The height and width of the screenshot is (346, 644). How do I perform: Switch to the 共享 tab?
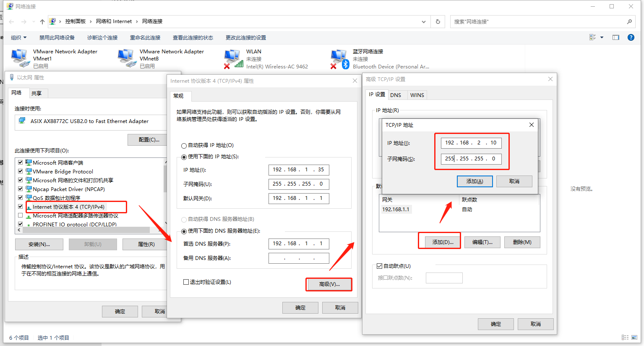coord(37,93)
